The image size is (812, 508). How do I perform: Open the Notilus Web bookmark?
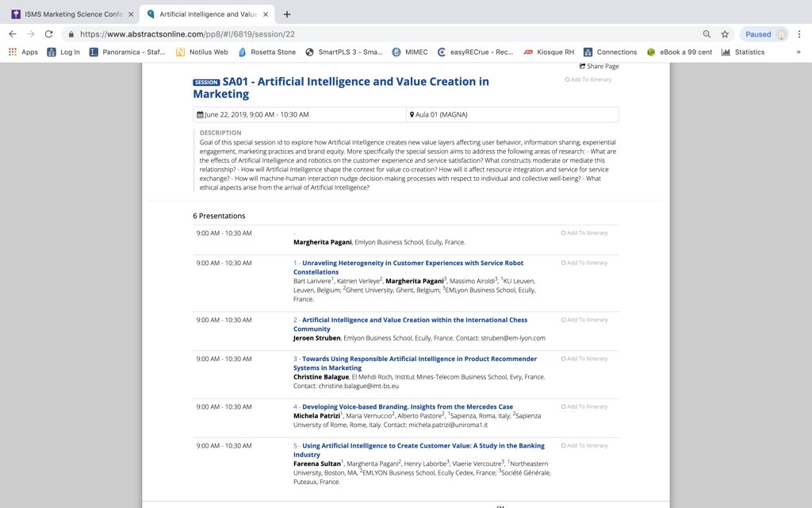point(202,52)
